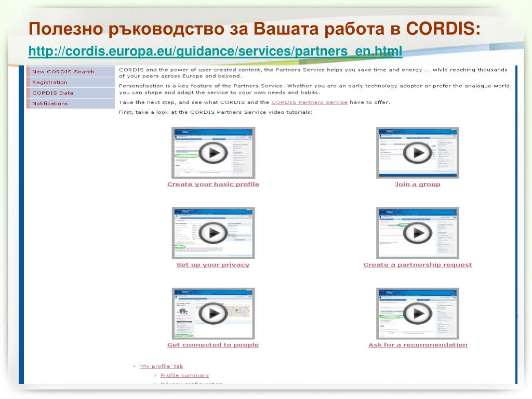Play the Set up your privacy video
532x399 pixels.
(x=213, y=233)
